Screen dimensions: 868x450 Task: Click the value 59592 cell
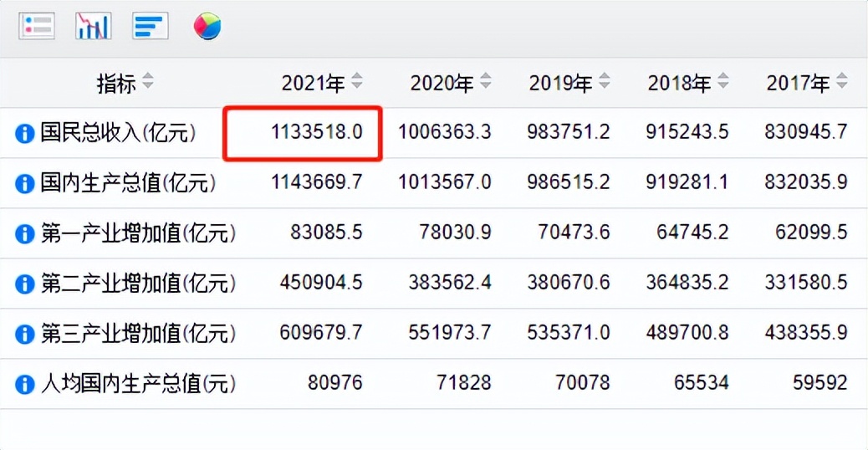tap(819, 382)
